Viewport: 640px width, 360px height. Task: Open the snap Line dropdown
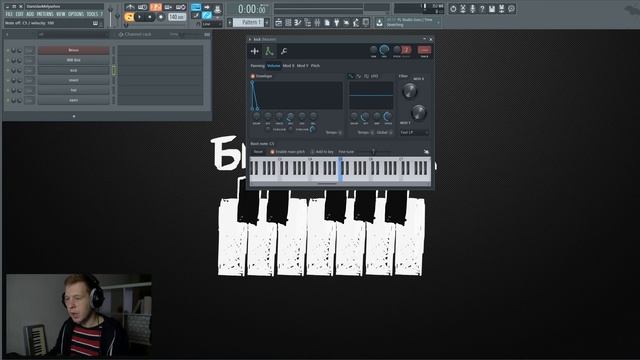pos(212,24)
